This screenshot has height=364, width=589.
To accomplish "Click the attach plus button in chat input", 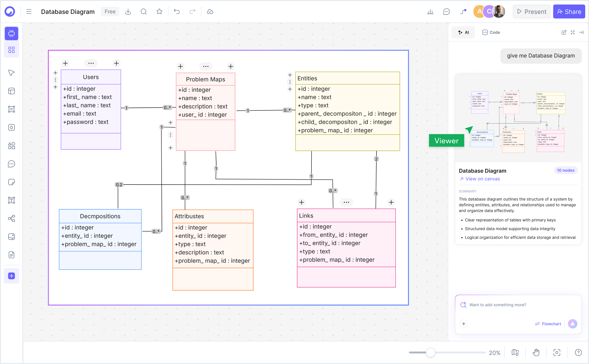I will 464,324.
